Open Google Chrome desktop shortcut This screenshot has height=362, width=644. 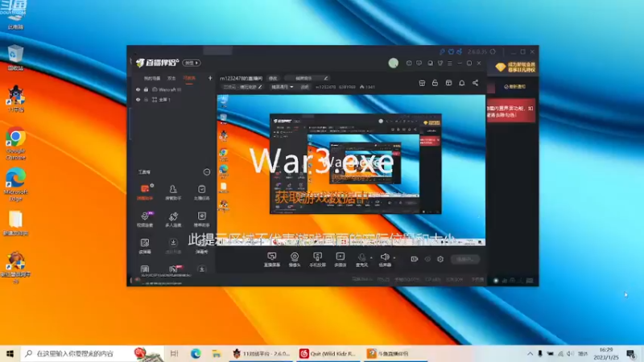pyautogui.click(x=15, y=143)
